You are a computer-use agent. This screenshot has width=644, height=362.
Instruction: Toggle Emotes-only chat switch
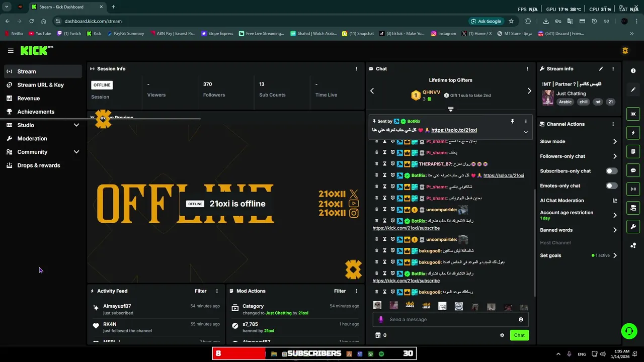tap(611, 186)
